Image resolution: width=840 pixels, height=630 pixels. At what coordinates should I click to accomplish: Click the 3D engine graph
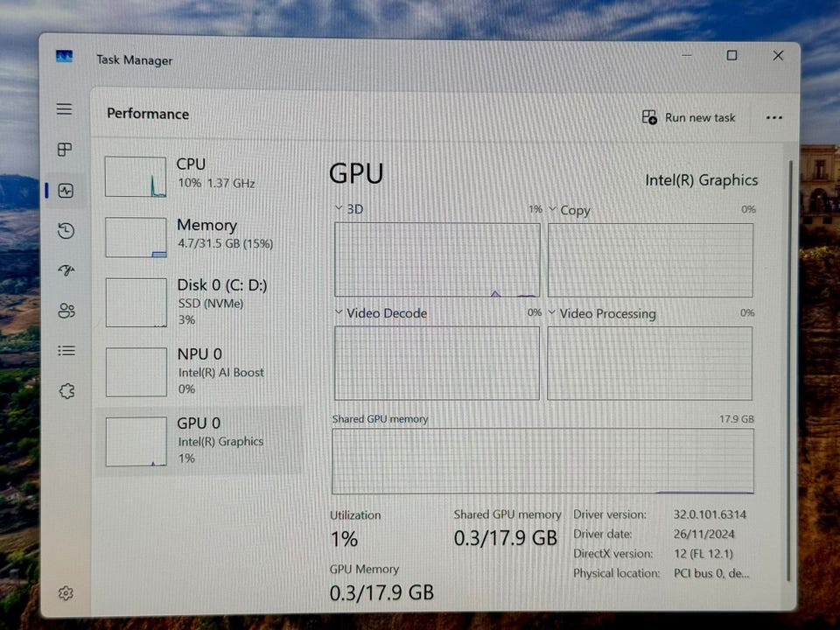(x=437, y=260)
